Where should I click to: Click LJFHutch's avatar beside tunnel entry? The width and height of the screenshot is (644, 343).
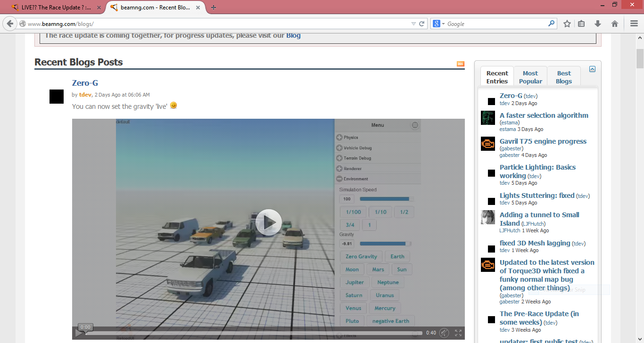488,217
